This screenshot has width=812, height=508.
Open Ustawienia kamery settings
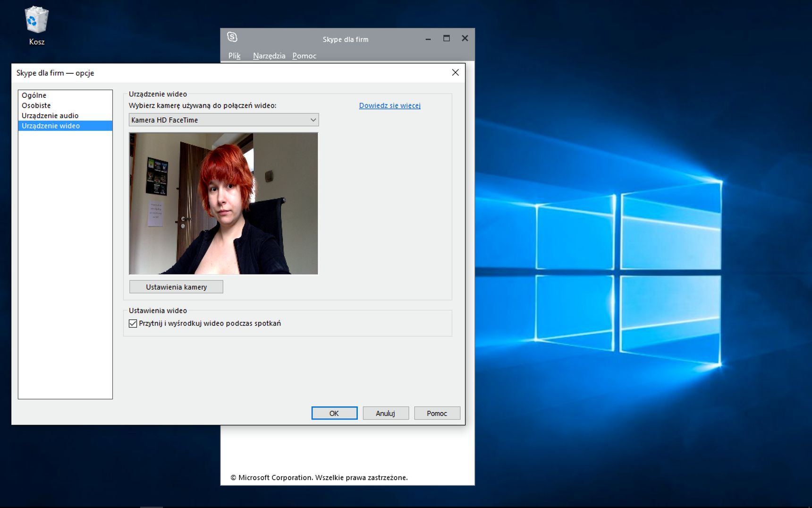click(x=176, y=287)
